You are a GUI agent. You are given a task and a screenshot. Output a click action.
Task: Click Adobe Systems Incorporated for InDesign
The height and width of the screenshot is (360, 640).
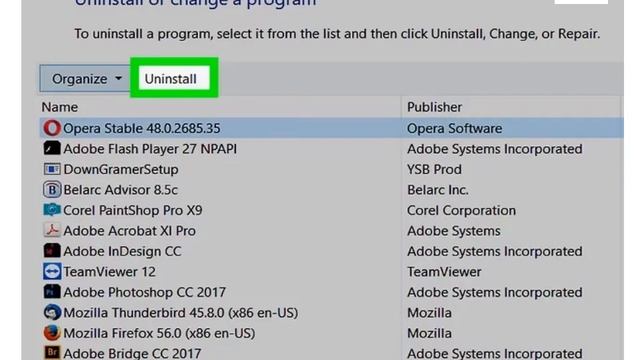495,251
